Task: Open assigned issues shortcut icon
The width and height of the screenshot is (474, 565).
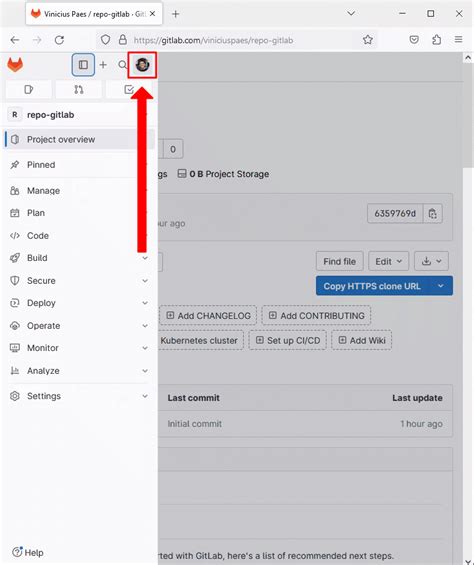Action: [x=28, y=89]
